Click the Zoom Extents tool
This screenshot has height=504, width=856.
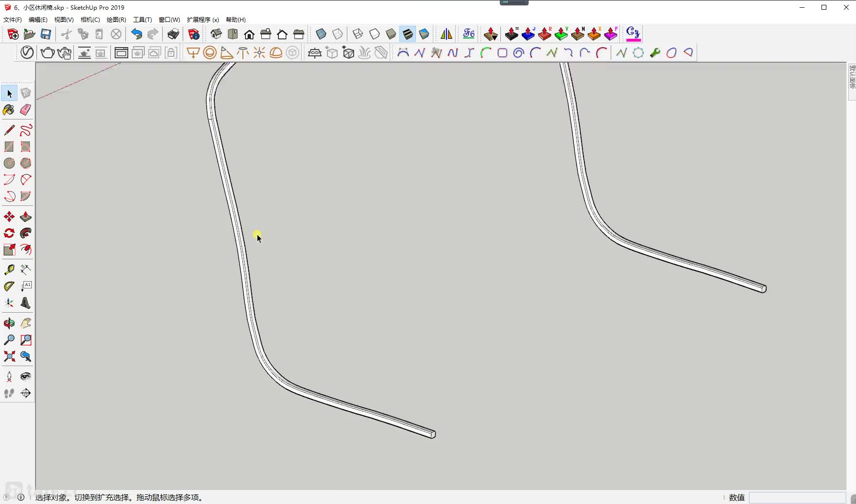9,356
